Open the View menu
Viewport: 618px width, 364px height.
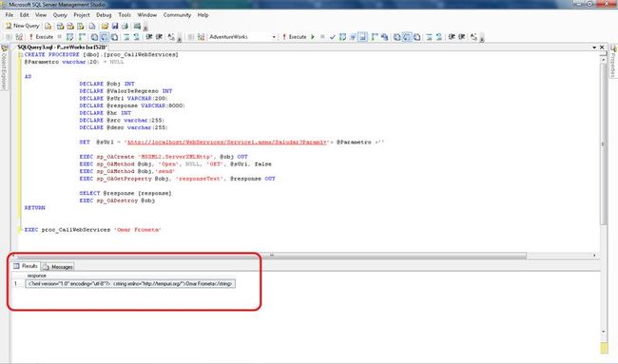click(x=41, y=15)
